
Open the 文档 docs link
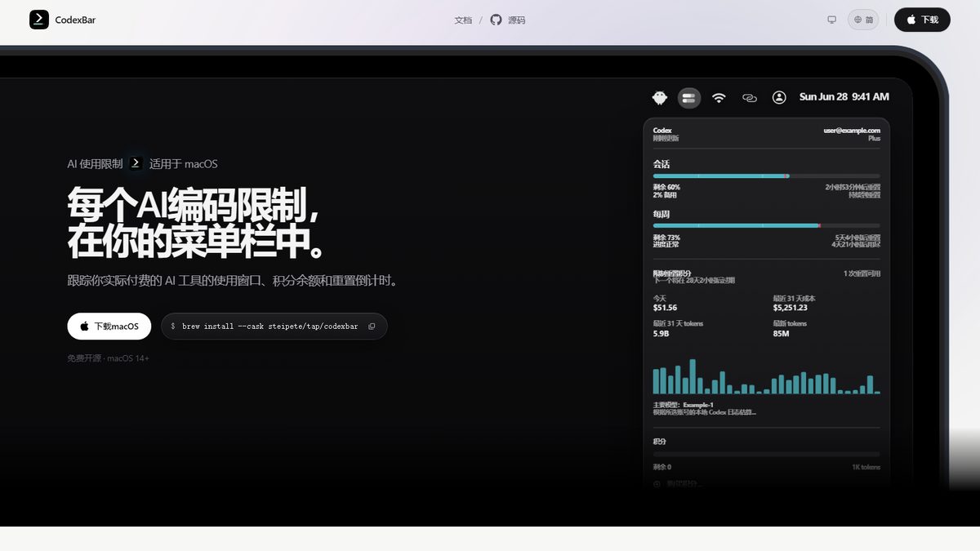[x=463, y=20]
